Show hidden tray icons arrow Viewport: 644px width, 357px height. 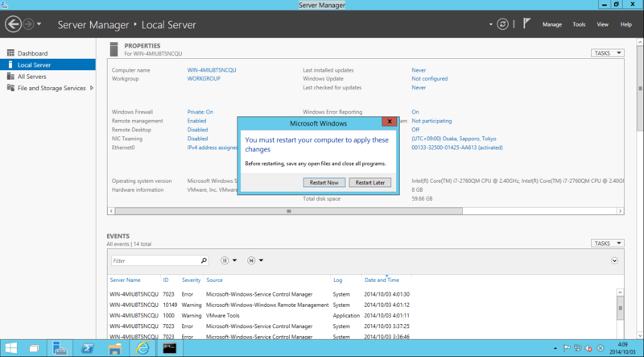click(555, 348)
